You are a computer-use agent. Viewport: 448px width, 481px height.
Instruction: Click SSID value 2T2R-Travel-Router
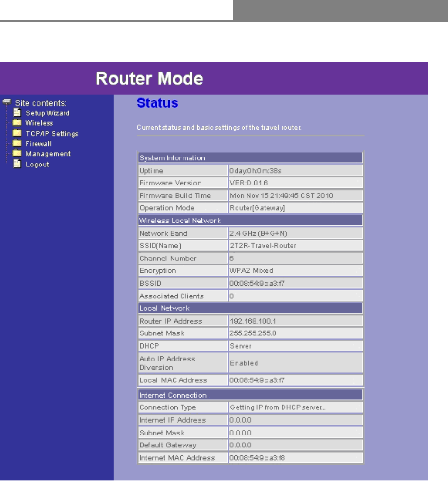(x=263, y=246)
